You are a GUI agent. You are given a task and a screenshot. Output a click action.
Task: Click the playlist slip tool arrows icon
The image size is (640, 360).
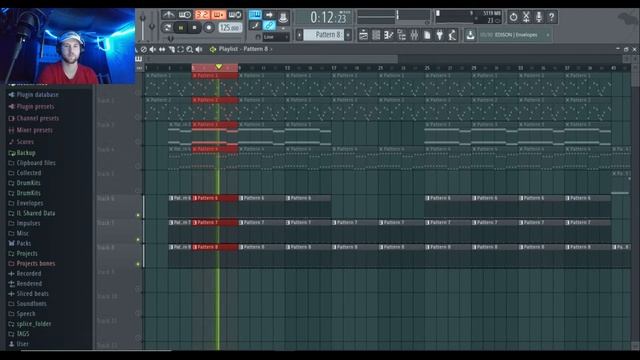(x=162, y=49)
